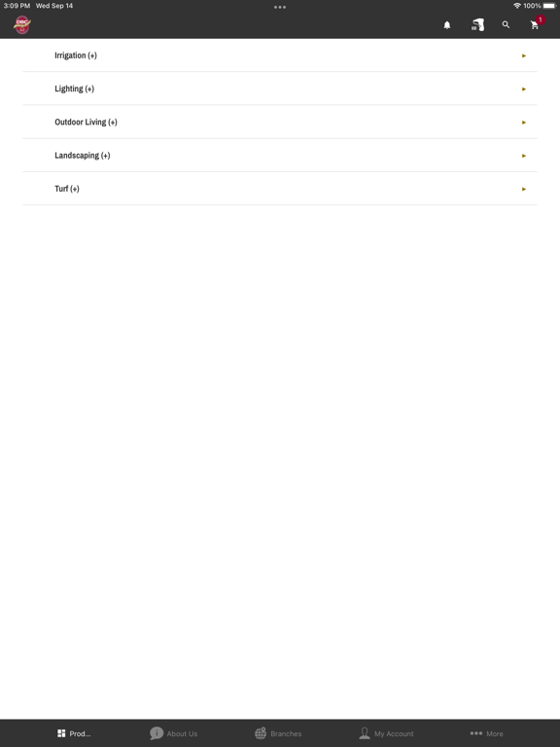Open the barcode scanner icon
The width and height of the screenshot is (560, 747).
(x=477, y=24)
